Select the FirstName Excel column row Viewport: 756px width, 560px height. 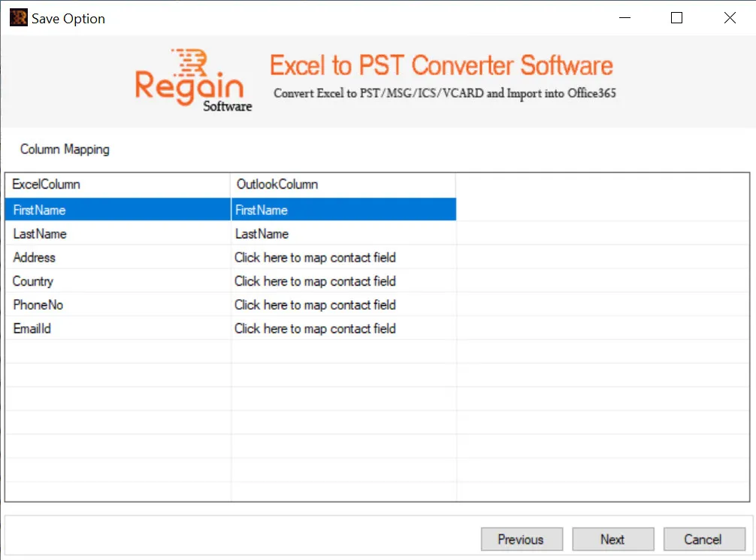pyautogui.click(x=118, y=210)
